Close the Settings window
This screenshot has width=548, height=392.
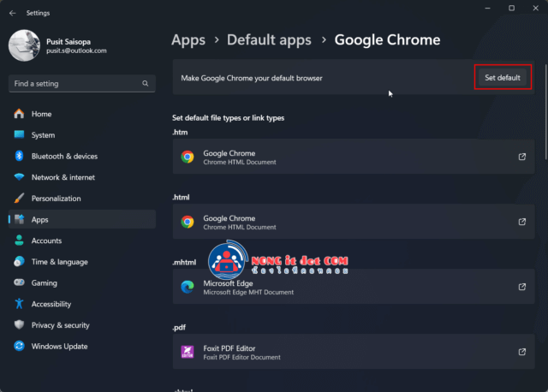click(535, 8)
